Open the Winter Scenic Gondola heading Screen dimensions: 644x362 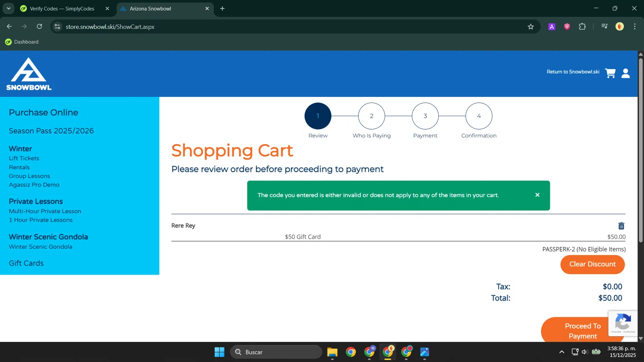(48, 237)
